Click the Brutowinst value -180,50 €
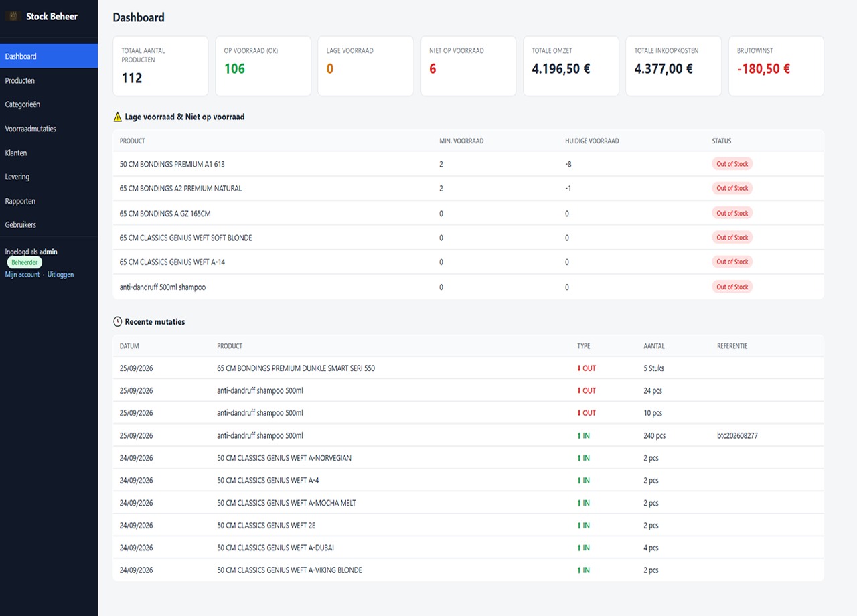857x616 pixels. (x=763, y=68)
